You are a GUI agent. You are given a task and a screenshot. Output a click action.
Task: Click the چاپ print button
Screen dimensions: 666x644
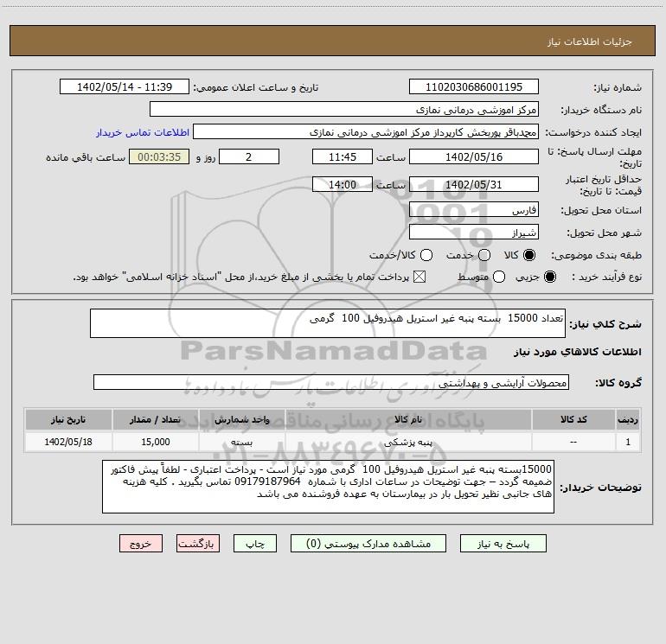(255, 544)
